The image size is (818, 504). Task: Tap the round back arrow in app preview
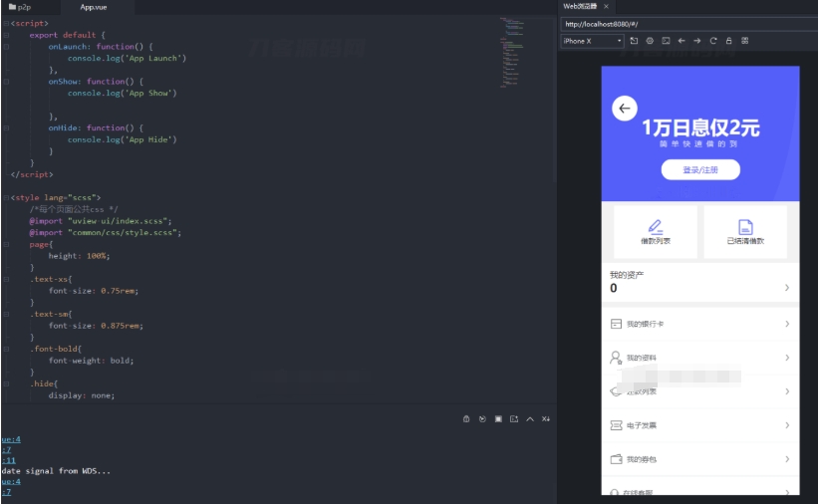pos(625,109)
